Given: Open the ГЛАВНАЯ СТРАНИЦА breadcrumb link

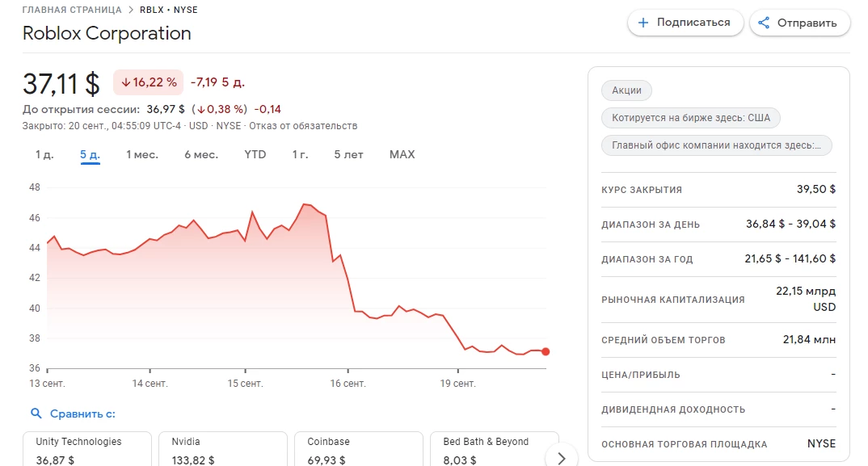Looking at the screenshot, I should [72, 10].
